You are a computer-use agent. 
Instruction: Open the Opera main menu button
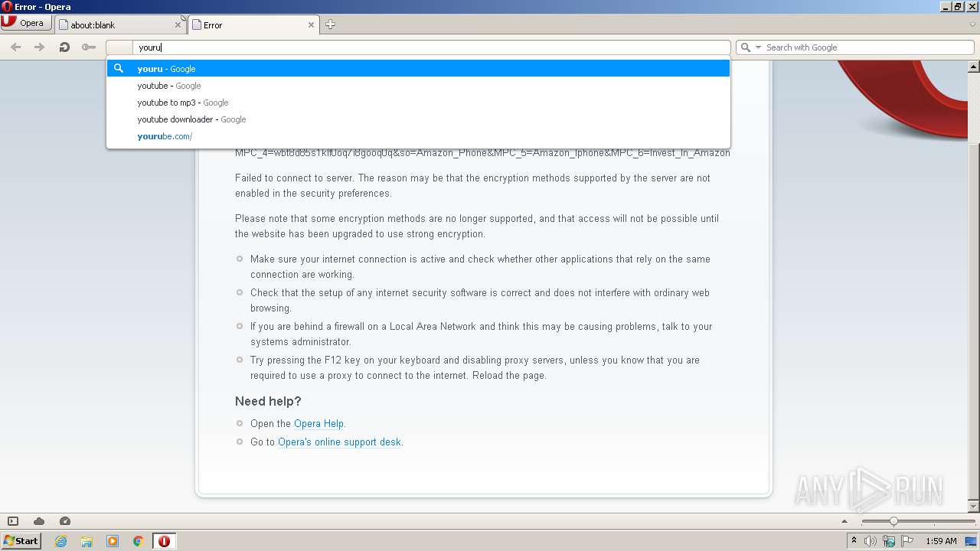(x=26, y=23)
